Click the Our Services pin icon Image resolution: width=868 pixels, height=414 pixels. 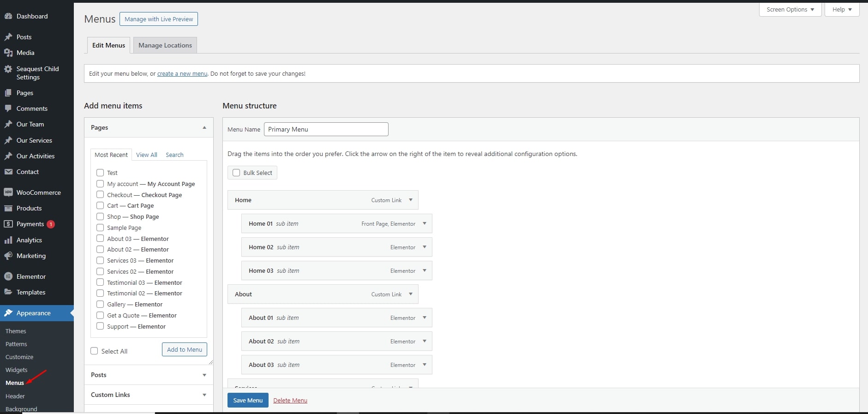[x=8, y=140]
